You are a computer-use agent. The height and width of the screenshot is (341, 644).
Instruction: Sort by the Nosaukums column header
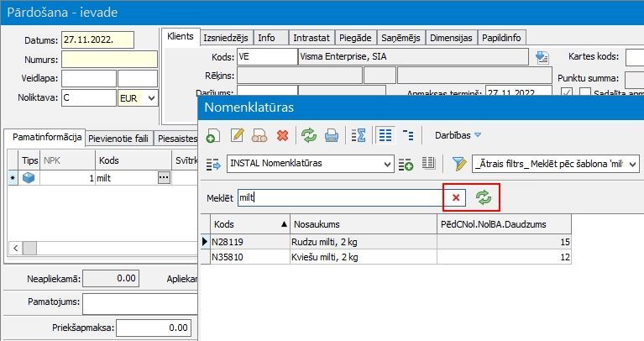364,224
